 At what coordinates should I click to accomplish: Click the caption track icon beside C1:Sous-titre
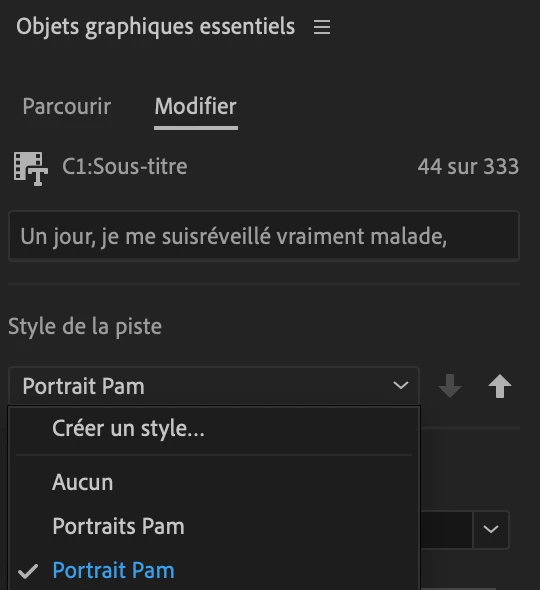pyautogui.click(x=30, y=169)
